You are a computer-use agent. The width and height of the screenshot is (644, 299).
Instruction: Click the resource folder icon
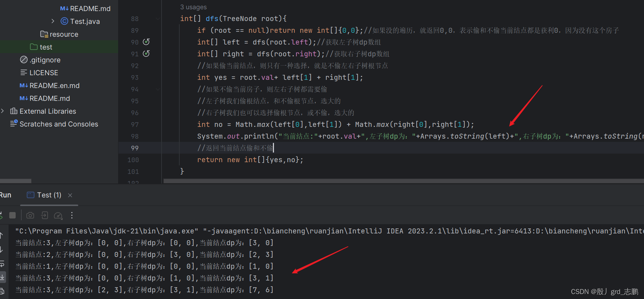(x=44, y=34)
